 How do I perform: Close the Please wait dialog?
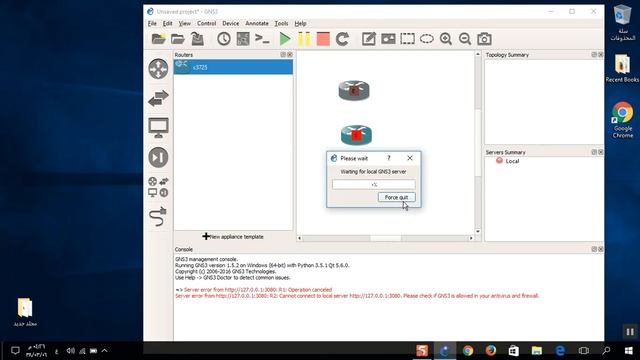point(410,158)
